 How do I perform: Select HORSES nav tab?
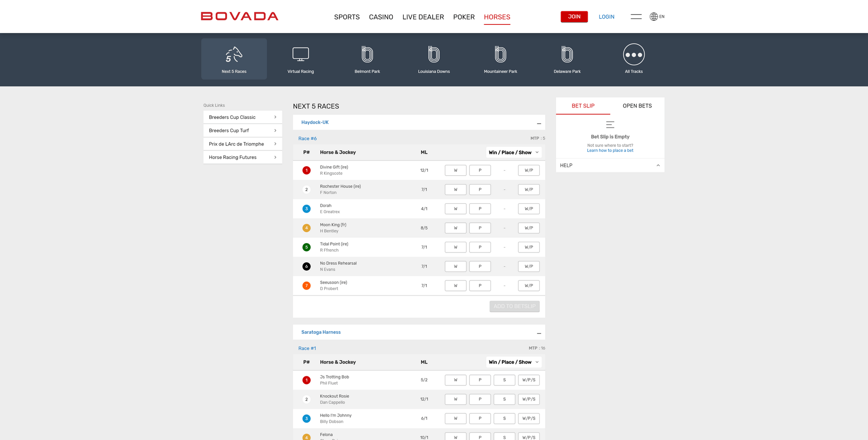click(x=497, y=17)
